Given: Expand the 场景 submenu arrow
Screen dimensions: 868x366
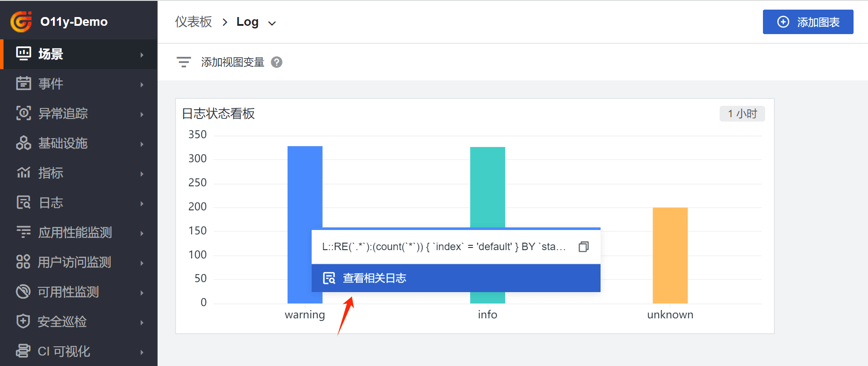Looking at the screenshot, I should [x=142, y=55].
